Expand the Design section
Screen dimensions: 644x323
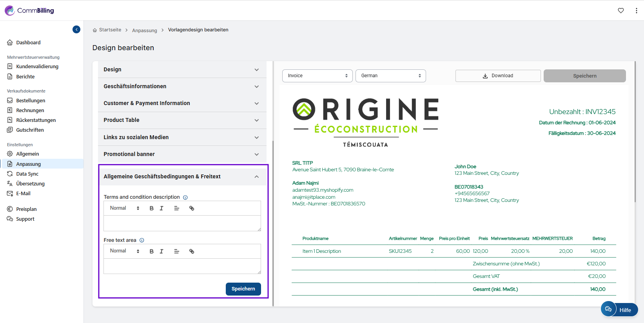[182, 69]
